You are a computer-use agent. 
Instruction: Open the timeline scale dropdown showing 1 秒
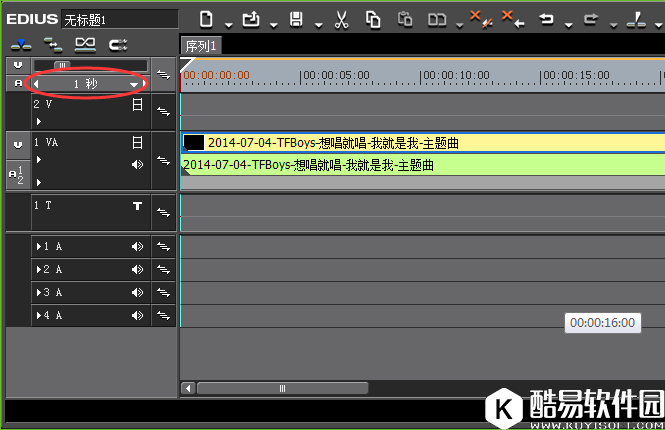pos(134,85)
